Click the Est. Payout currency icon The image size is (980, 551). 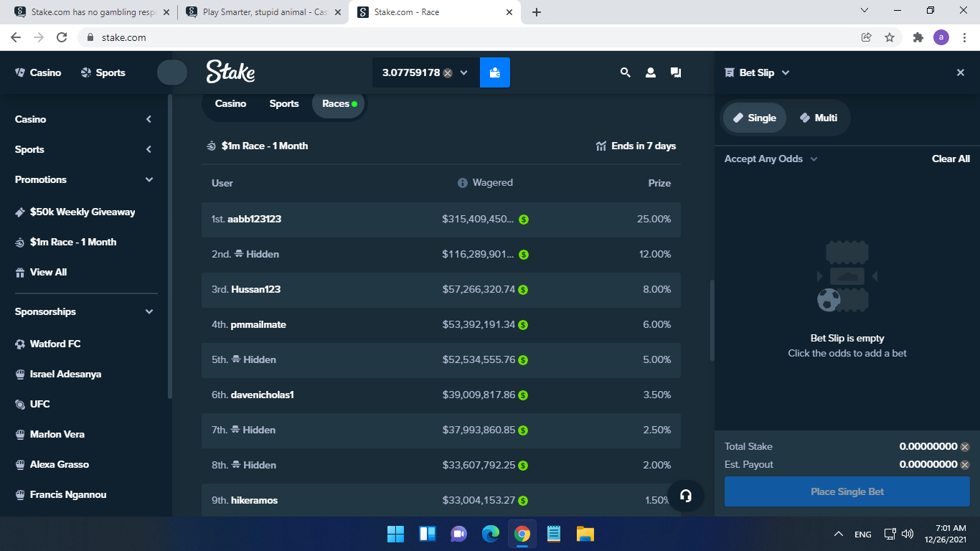pyautogui.click(x=965, y=465)
